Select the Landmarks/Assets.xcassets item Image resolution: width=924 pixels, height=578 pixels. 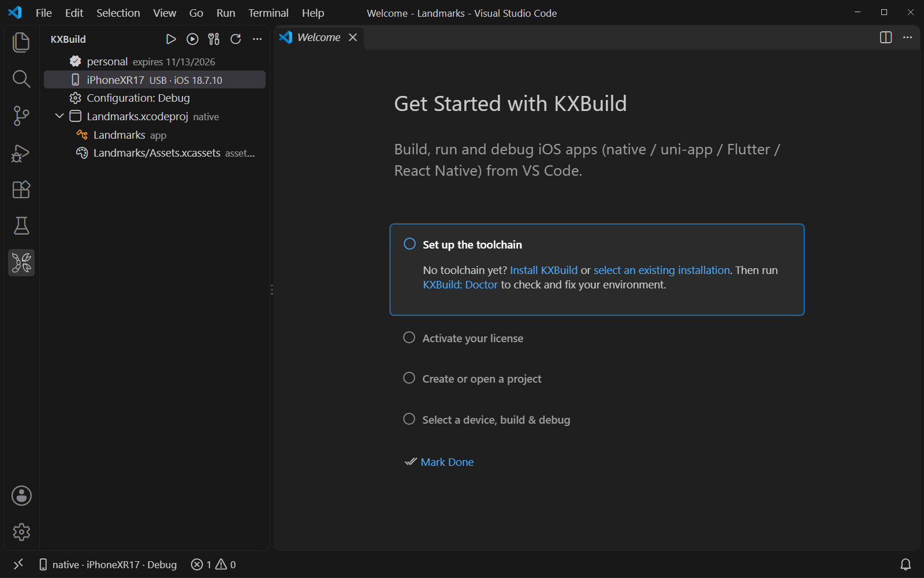(x=155, y=153)
